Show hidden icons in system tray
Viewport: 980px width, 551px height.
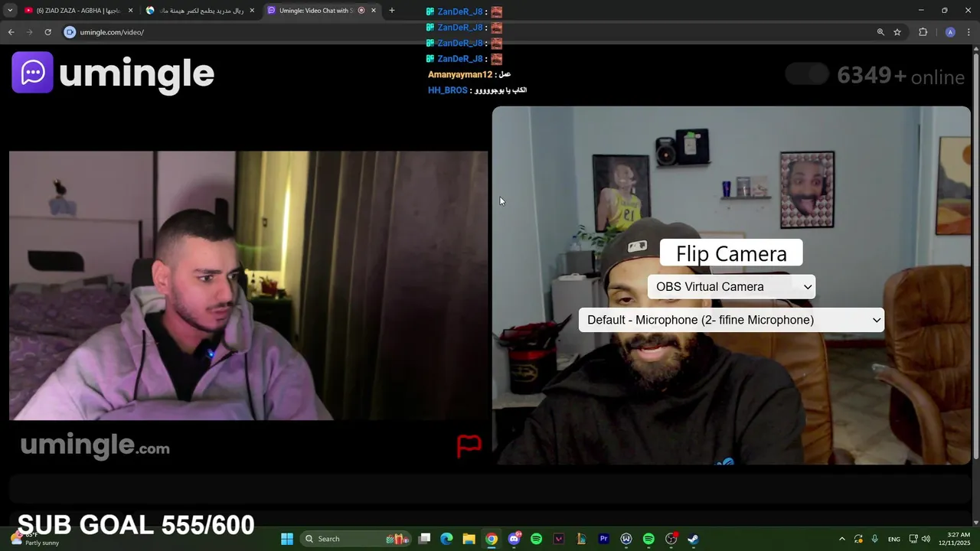[x=842, y=539]
